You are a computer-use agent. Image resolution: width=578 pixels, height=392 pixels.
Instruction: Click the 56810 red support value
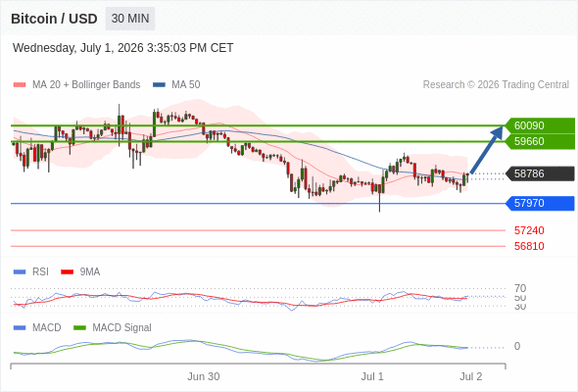coord(529,246)
